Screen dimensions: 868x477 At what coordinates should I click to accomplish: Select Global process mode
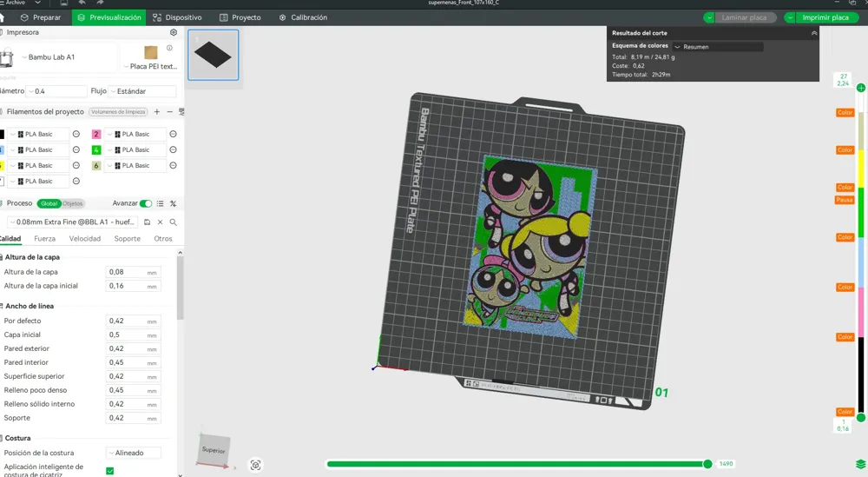pyautogui.click(x=49, y=203)
